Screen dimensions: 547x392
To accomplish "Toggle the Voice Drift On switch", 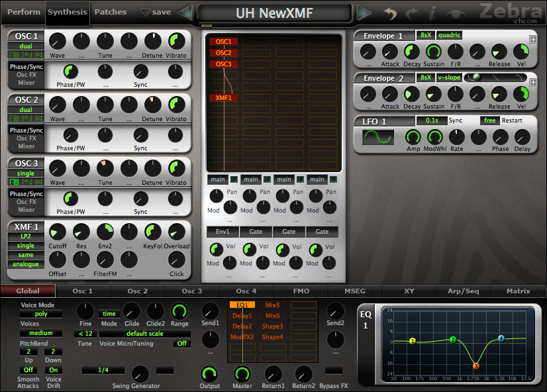I will click(x=54, y=370).
